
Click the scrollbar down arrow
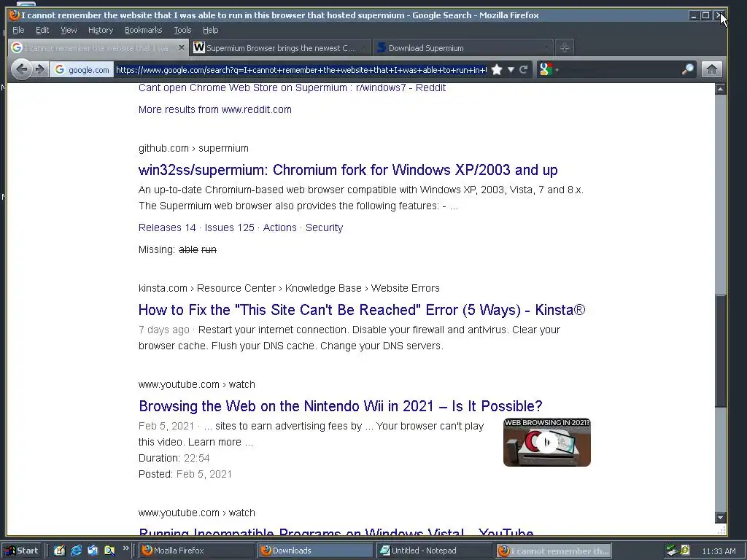tap(720, 517)
